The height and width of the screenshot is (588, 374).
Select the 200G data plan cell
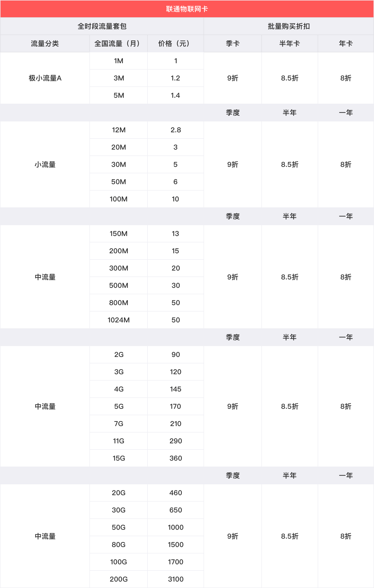[119, 579]
